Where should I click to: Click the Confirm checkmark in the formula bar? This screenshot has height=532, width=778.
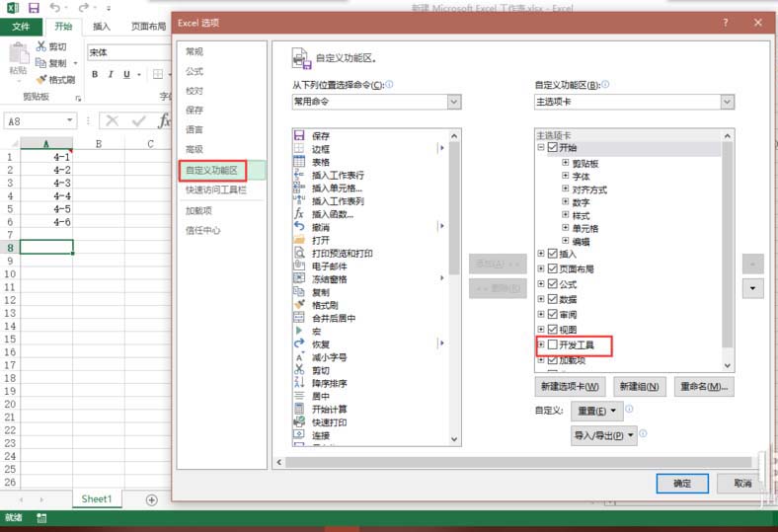pos(139,120)
